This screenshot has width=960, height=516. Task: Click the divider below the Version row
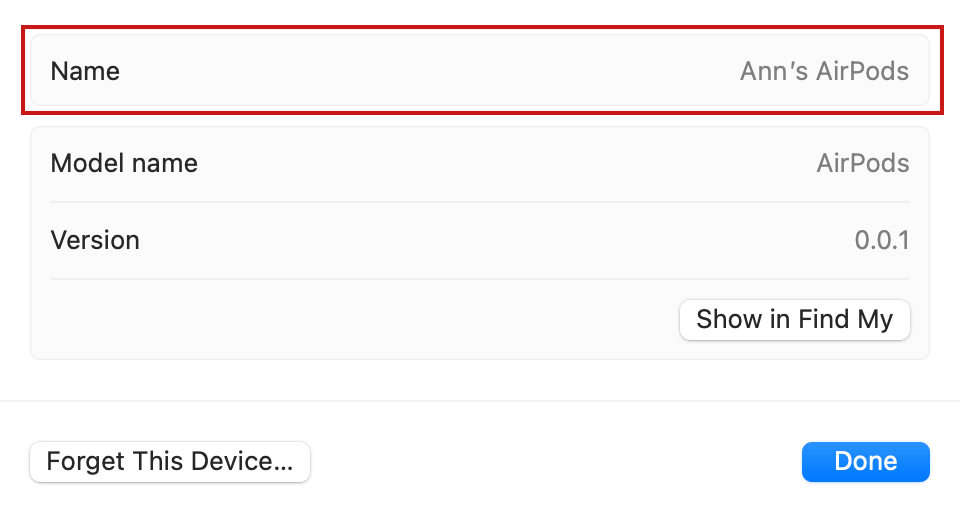click(x=480, y=279)
